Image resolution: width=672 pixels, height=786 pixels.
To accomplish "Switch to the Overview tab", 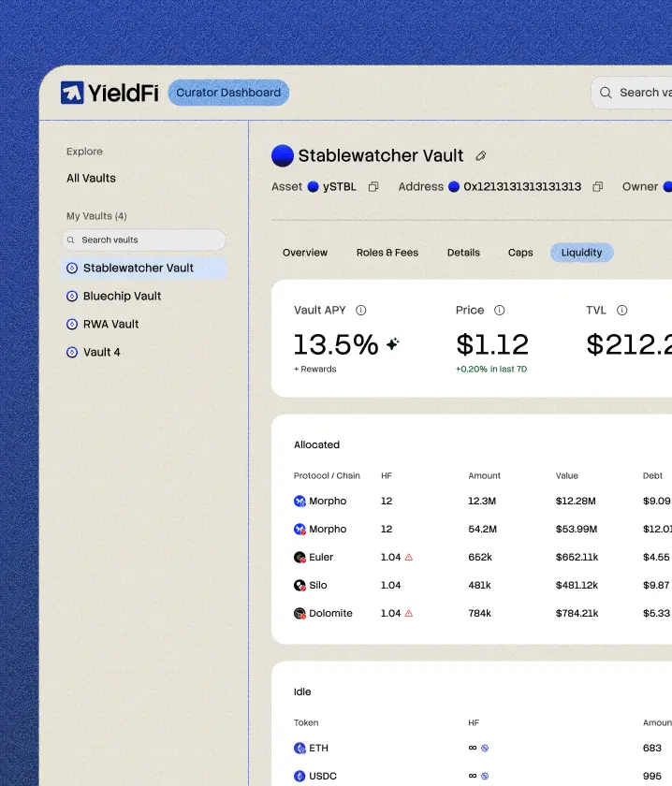I will tap(305, 253).
